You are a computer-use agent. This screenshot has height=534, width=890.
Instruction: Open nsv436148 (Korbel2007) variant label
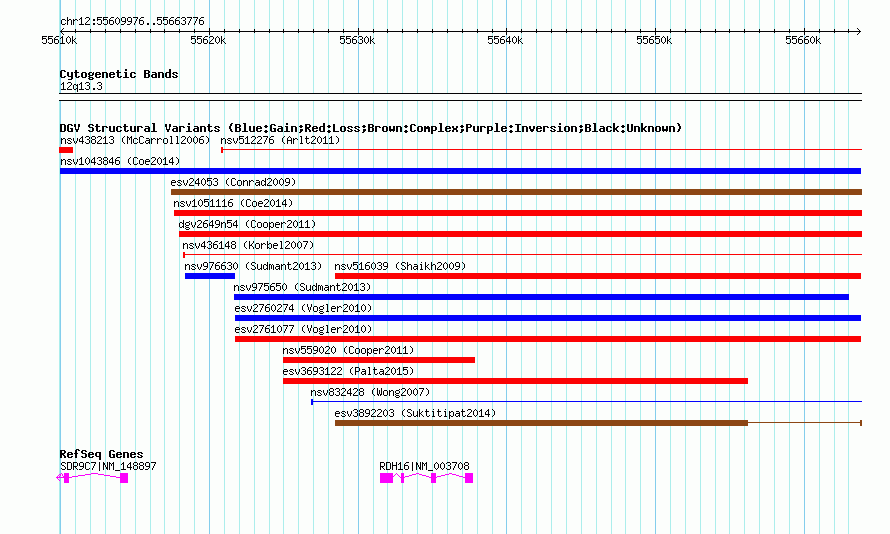pos(248,245)
